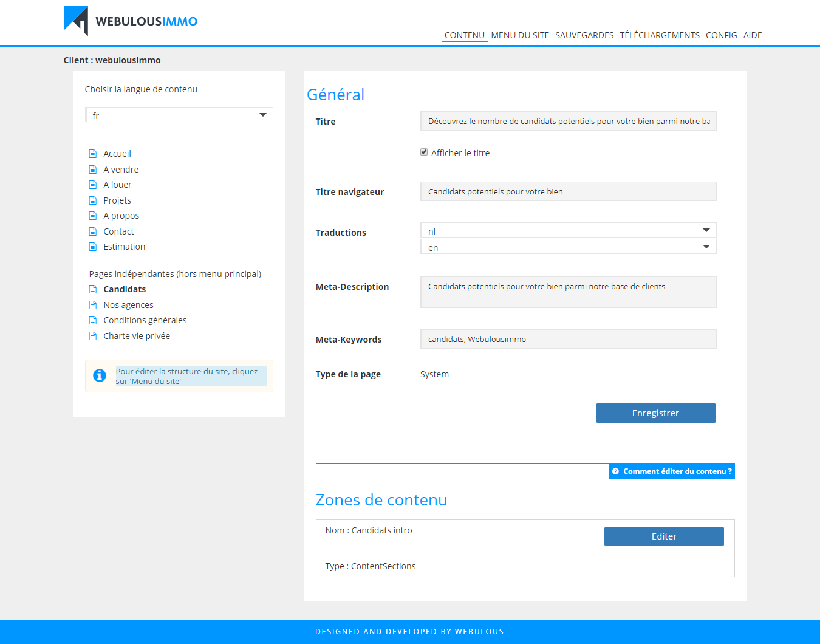This screenshot has height=644, width=820.
Task: Click the WebulousImmo logo
Action: 131,21
